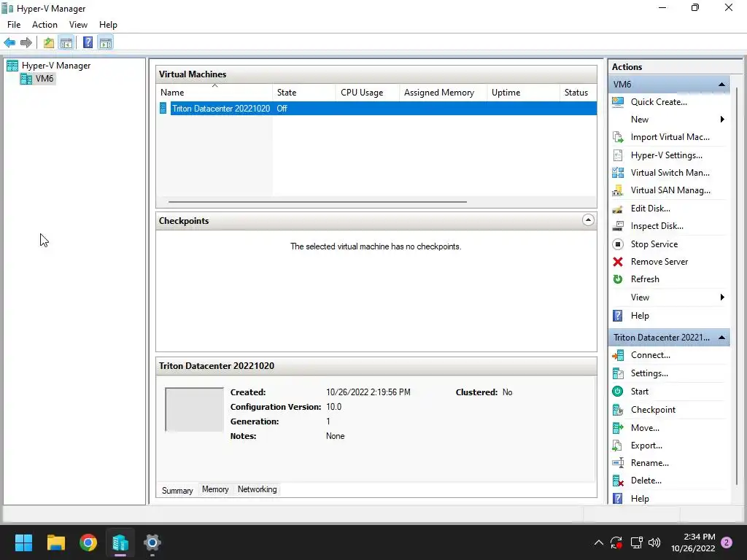Open the View menu
Screen dimensions: 747x560
(x=78, y=25)
